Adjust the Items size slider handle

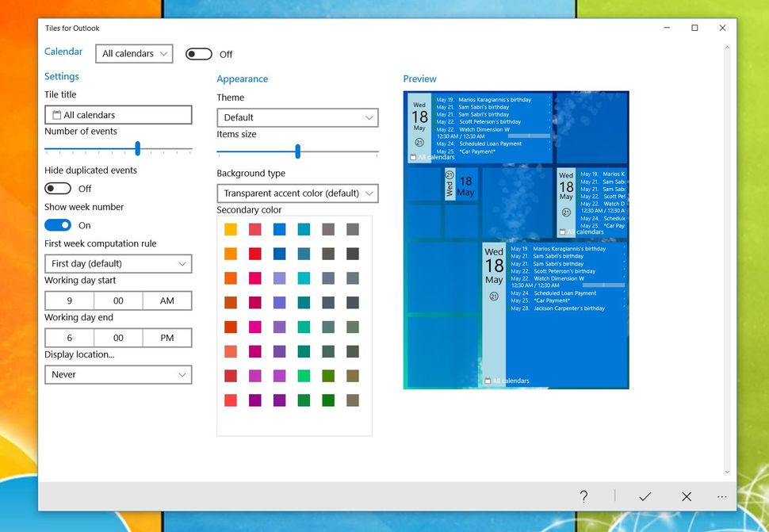[x=297, y=151]
